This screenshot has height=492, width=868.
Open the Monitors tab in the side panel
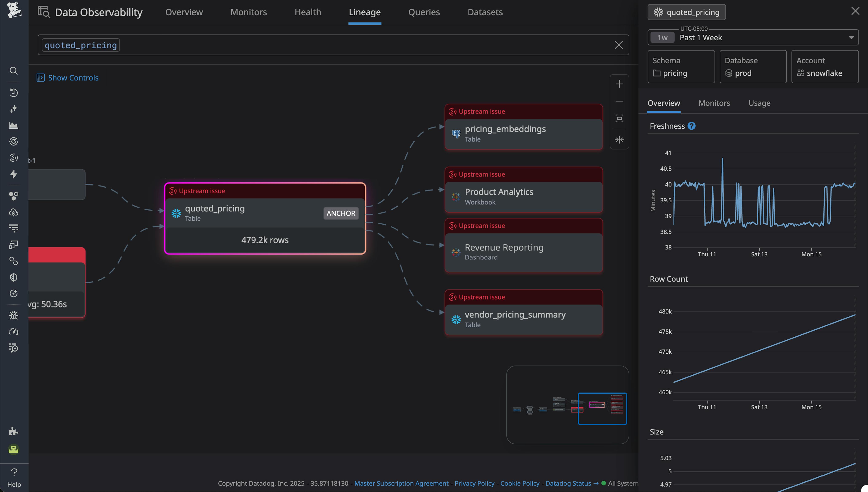pyautogui.click(x=714, y=103)
